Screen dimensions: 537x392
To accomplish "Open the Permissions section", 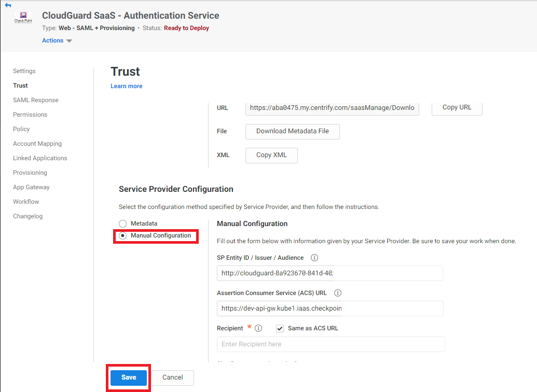I will click(30, 115).
